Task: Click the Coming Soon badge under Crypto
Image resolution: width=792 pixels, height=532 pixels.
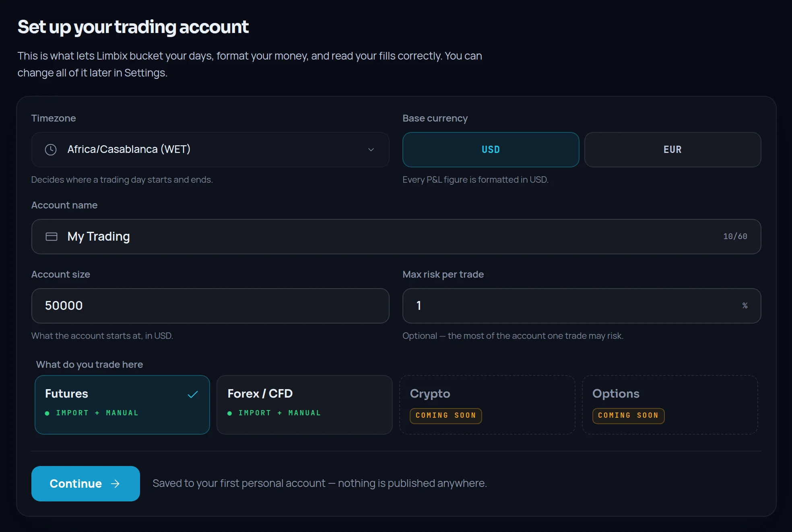Action: [446, 416]
